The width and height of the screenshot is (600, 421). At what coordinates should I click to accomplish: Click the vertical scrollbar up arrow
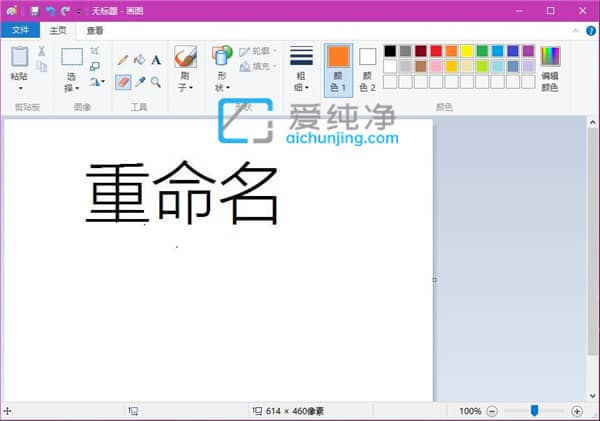593,122
